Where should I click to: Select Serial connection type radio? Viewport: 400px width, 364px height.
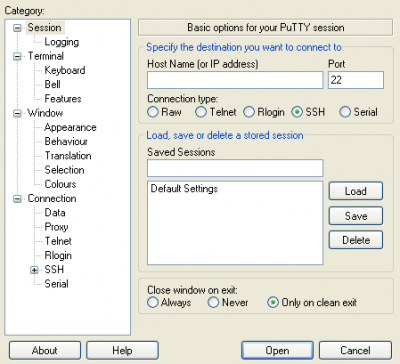[345, 112]
